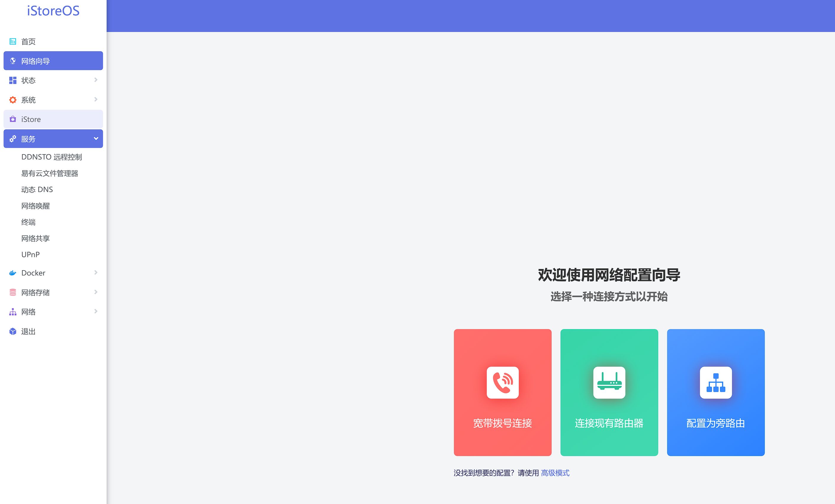Open the Docker menu label
Screen dimensions: 835x504
point(33,273)
